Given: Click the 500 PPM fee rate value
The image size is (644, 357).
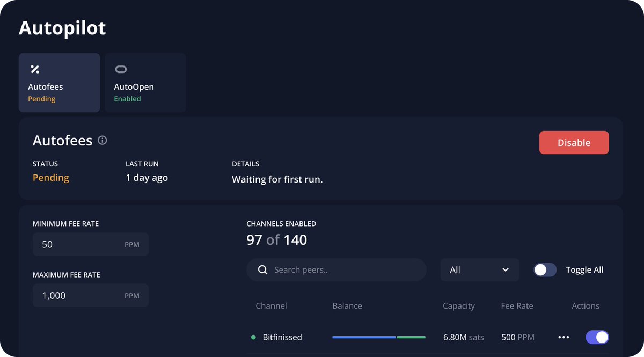Looking at the screenshot, I should (x=518, y=337).
